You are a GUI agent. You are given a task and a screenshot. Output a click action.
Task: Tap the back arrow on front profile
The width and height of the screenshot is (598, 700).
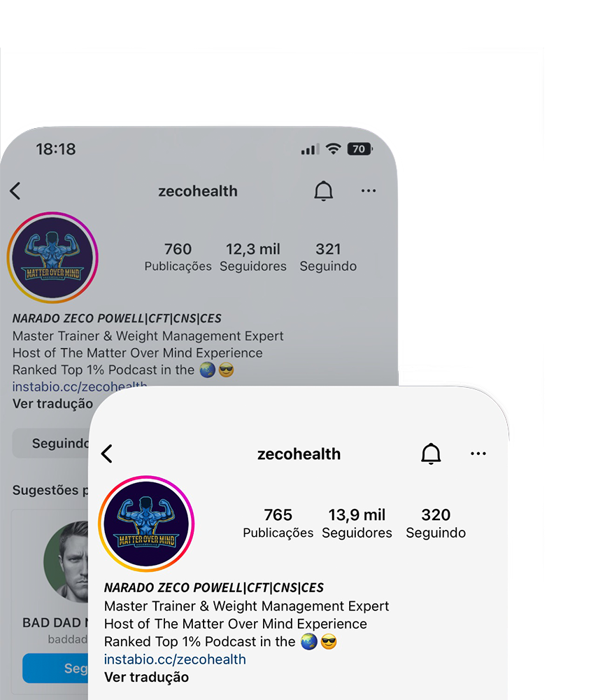107,454
